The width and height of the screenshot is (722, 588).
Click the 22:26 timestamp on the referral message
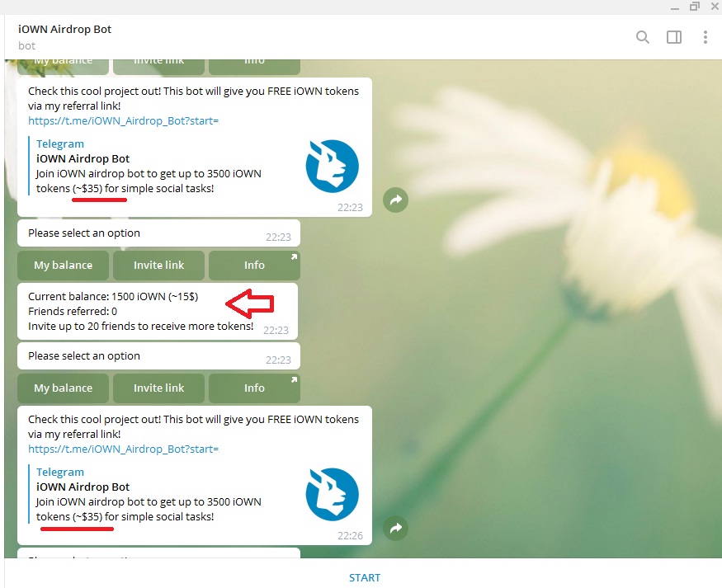[x=350, y=535]
